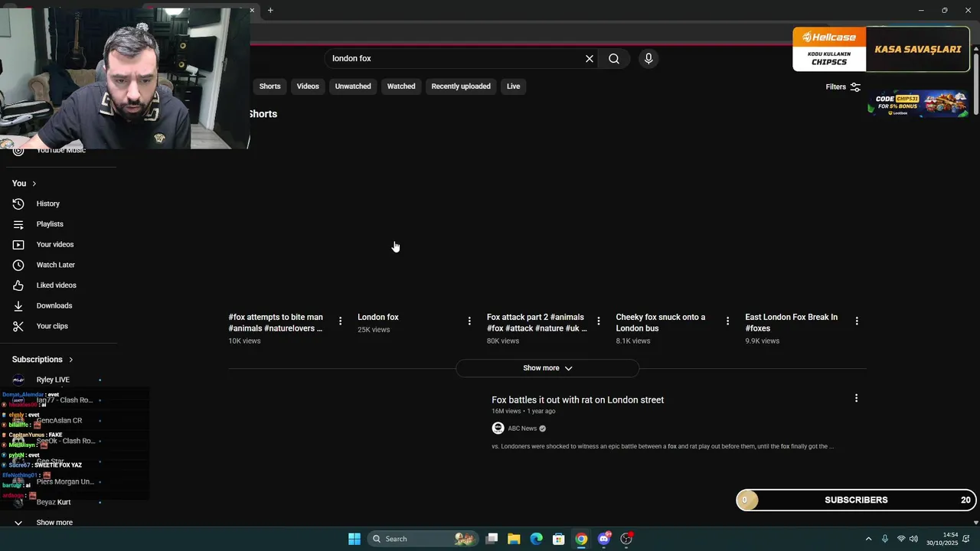Open 'Cheeky fox snuck onto a London bus' short
This screenshot has height=551, width=980.
(x=661, y=323)
